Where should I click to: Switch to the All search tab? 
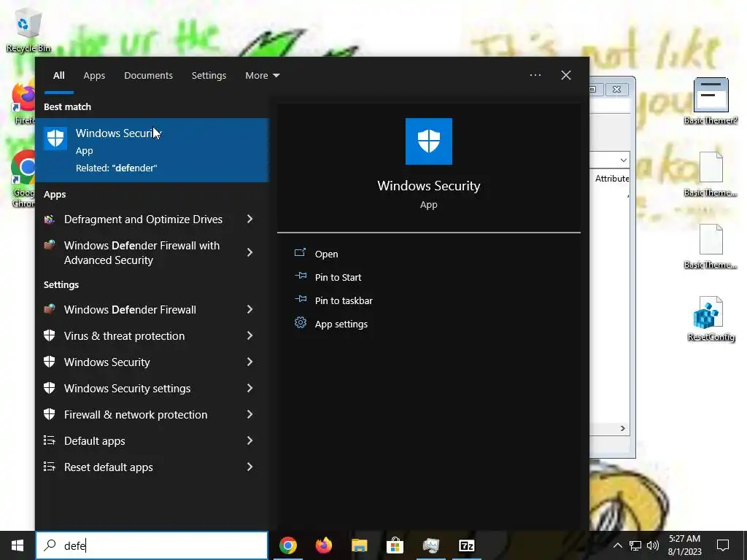58,75
